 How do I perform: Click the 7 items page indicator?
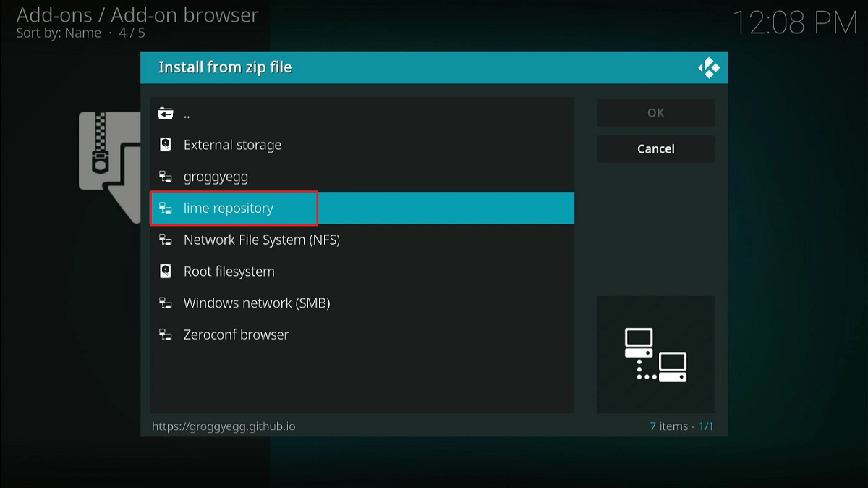point(680,426)
